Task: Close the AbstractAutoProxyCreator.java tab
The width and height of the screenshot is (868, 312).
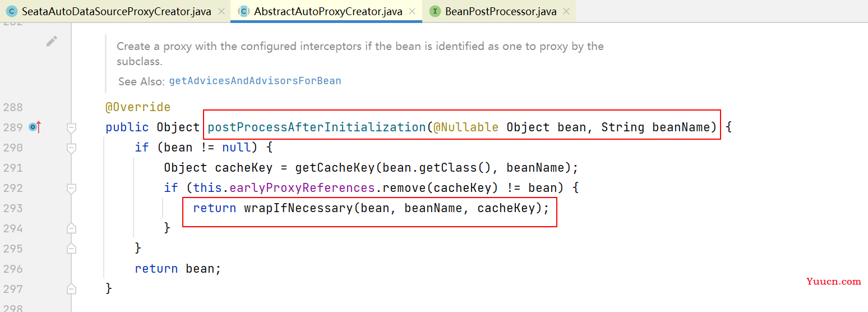Action: tap(413, 11)
